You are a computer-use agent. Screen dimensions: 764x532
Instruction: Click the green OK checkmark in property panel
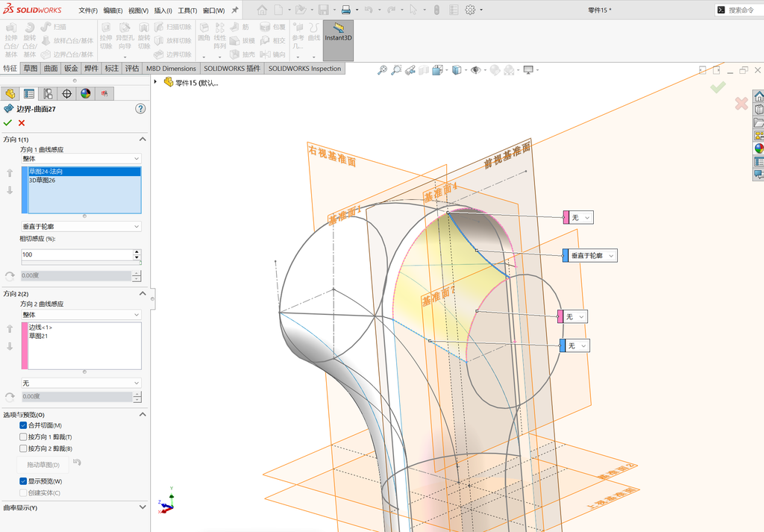[7, 123]
